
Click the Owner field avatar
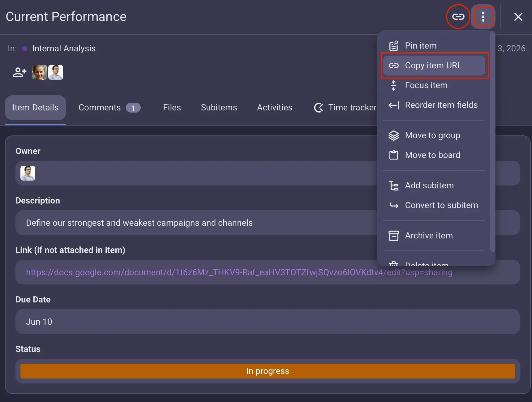click(x=28, y=173)
